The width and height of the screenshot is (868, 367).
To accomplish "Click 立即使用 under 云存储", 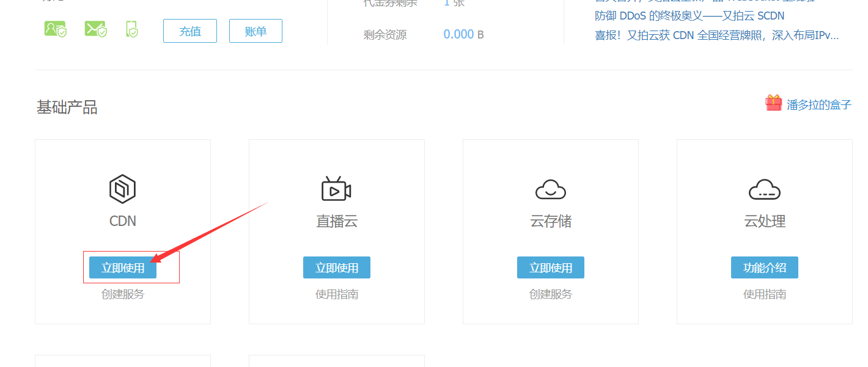I will pyautogui.click(x=551, y=267).
